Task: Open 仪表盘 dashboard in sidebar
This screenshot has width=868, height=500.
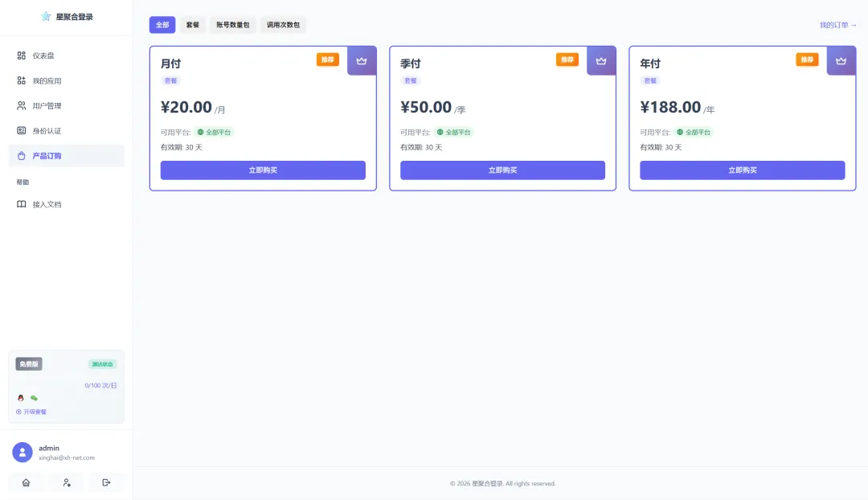Action: (43, 55)
